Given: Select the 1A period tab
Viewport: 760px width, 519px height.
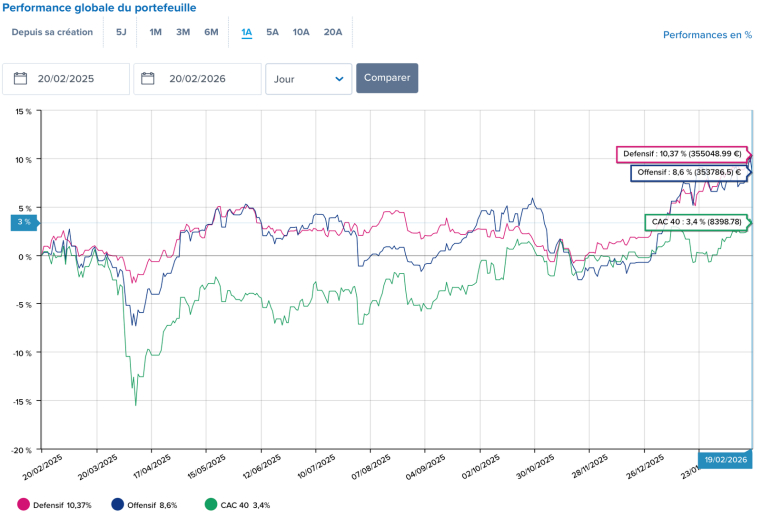Looking at the screenshot, I should click(x=246, y=32).
